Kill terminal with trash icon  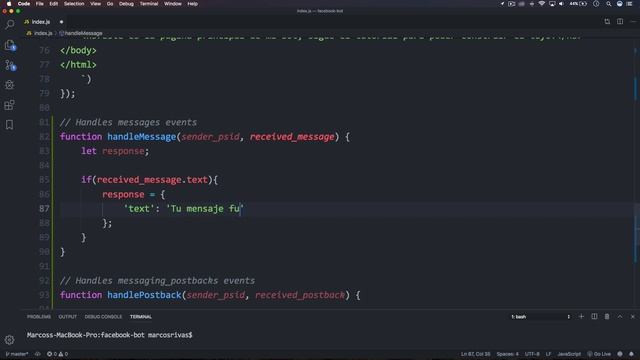[607, 316]
